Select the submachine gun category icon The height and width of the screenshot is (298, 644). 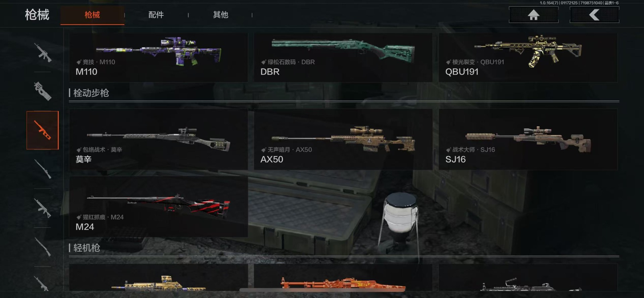43,91
